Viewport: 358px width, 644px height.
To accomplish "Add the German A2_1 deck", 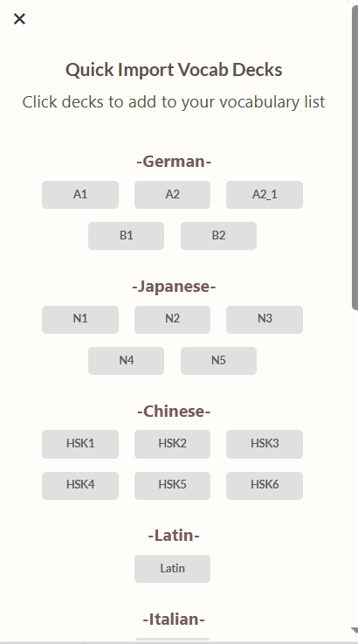I will pos(265,195).
